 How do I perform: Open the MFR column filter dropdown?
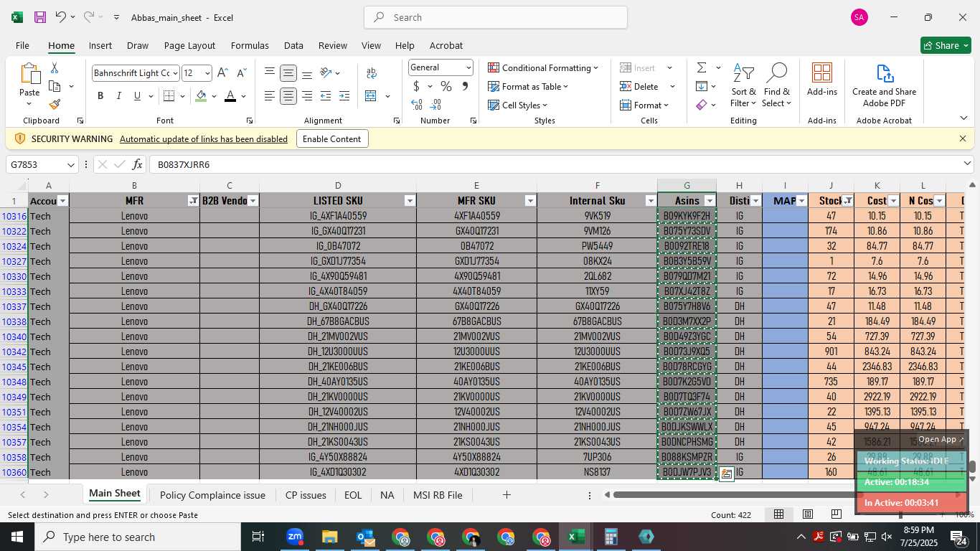[x=193, y=201]
